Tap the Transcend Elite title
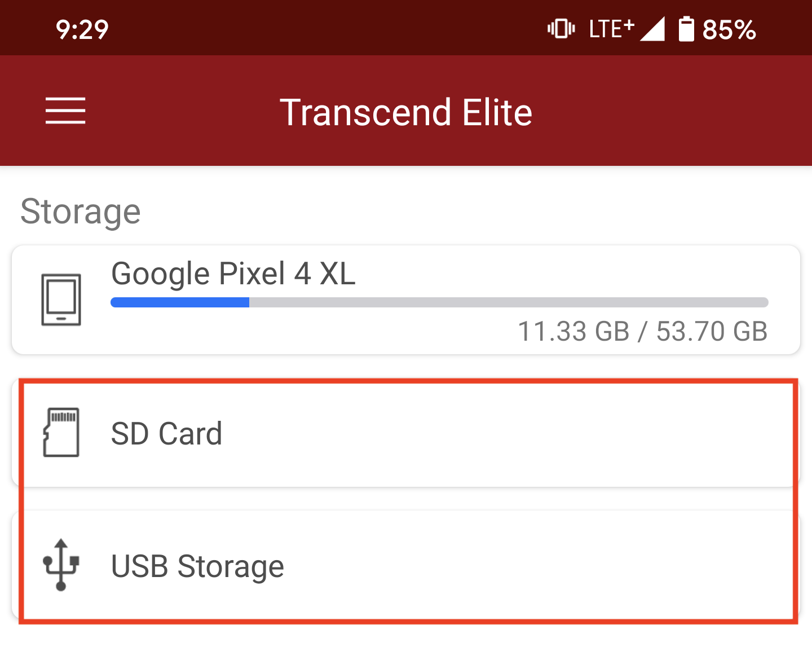812x647 pixels. [x=406, y=112]
